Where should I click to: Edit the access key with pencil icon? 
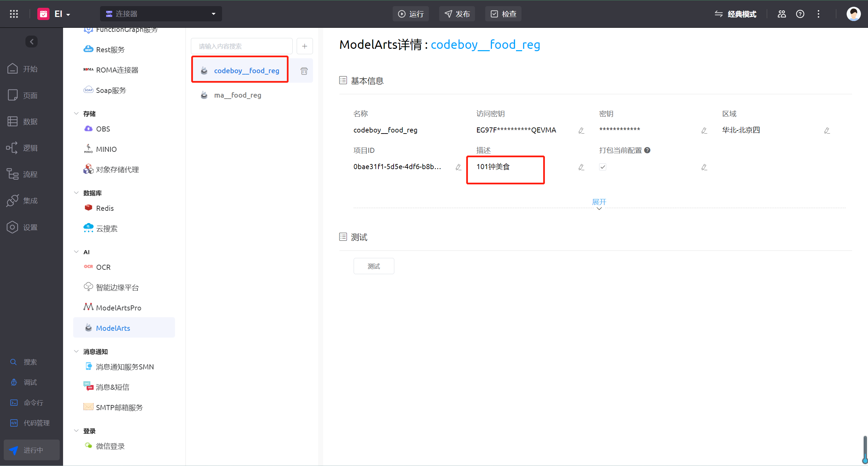click(x=581, y=130)
